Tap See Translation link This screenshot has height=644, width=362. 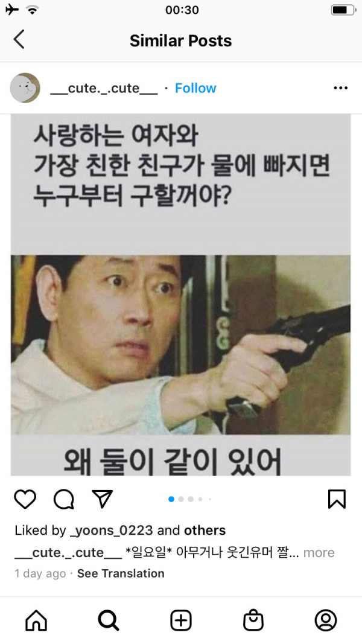click(121, 573)
